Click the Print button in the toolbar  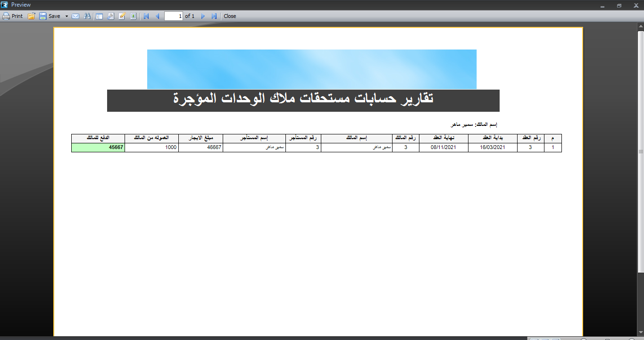click(13, 16)
